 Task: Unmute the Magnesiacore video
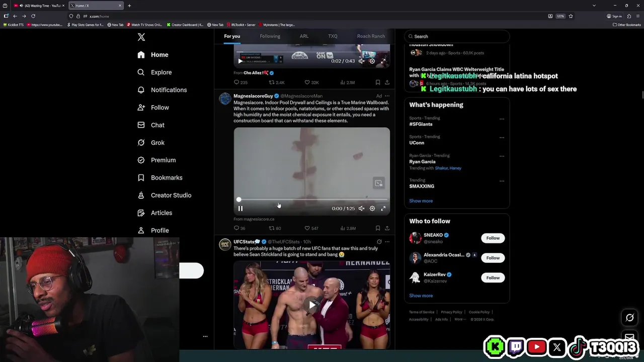[361, 209]
